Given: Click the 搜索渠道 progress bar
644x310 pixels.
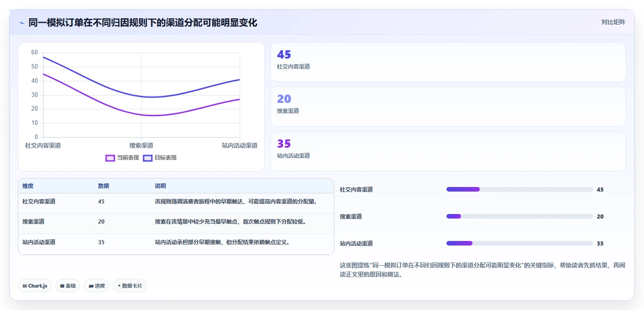Looking at the screenshot, I should [x=520, y=216].
